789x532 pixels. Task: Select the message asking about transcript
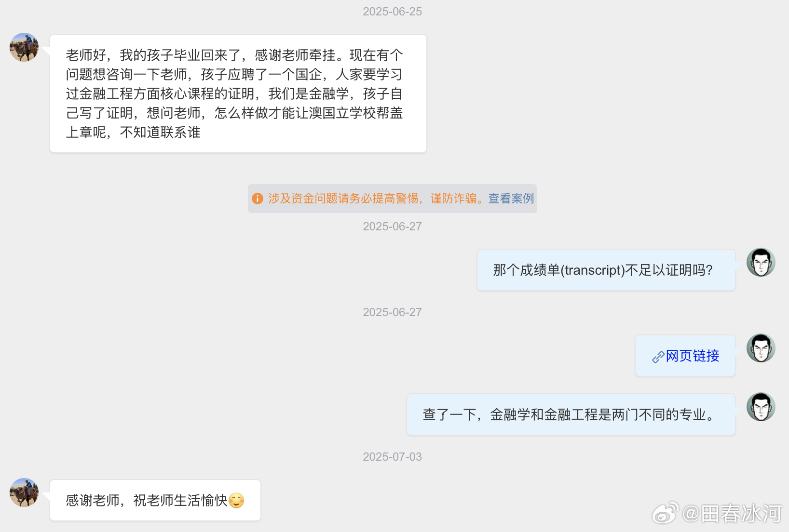point(606,270)
